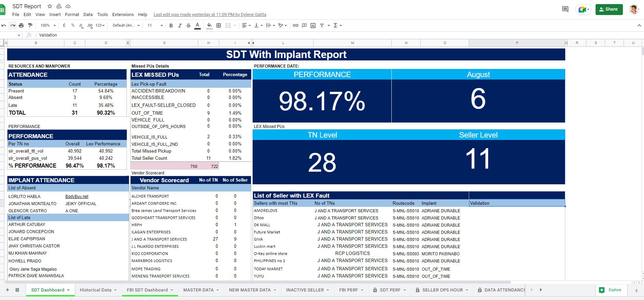Screen dimensions: 644x300
Task: Open the Last edit history link
Action: pyautogui.click(x=210, y=14)
